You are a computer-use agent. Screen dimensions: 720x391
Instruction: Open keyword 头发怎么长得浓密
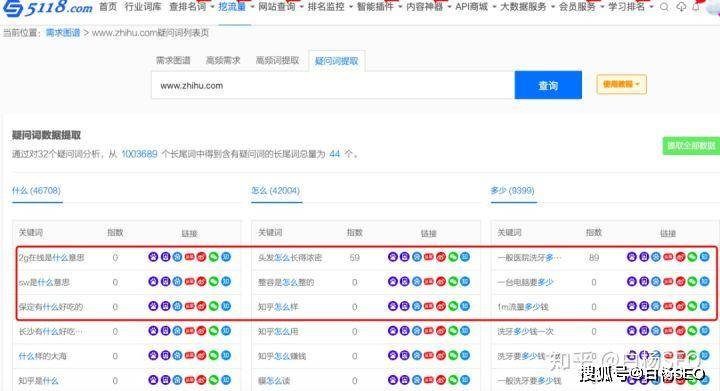tap(290, 257)
